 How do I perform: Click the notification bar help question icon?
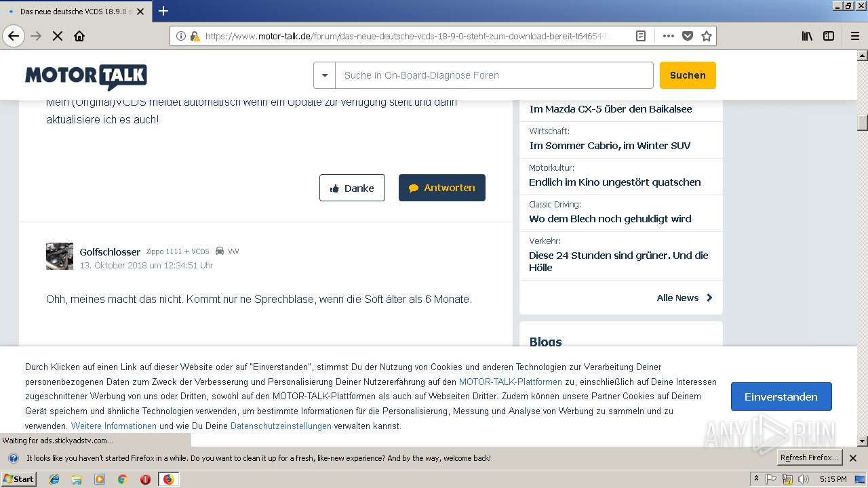(x=13, y=458)
